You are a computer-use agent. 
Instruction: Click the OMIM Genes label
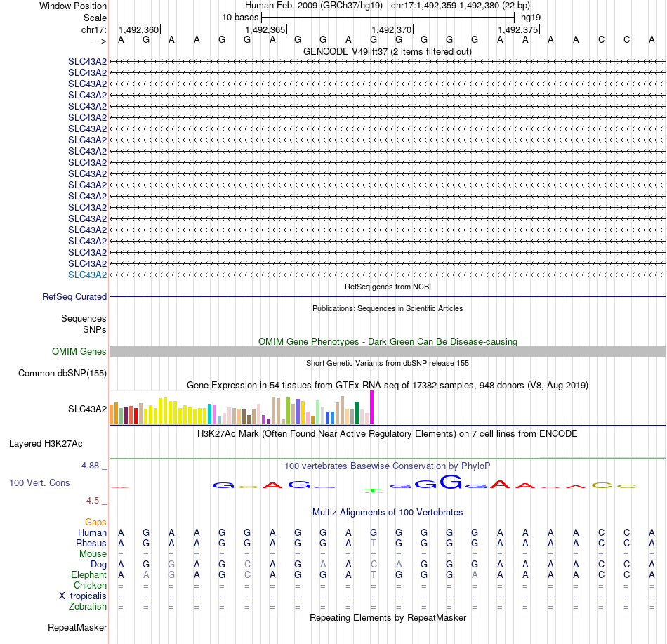click(79, 351)
